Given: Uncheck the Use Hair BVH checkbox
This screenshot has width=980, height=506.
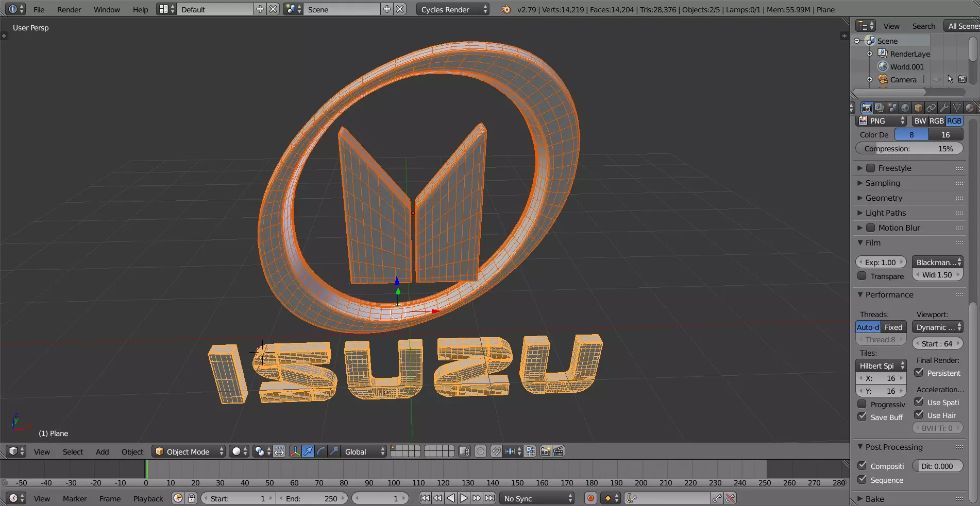Looking at the screenshot, I should pos(919,415).
